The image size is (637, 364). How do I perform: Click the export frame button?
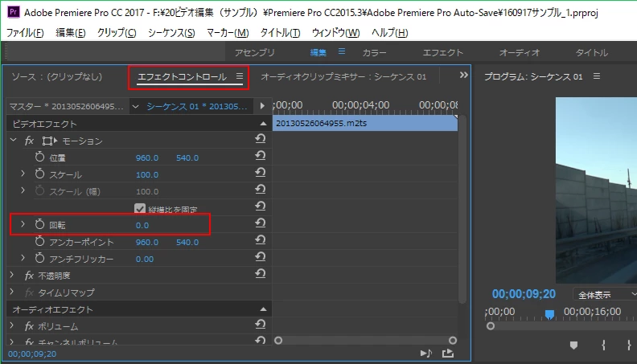point(448,353)
